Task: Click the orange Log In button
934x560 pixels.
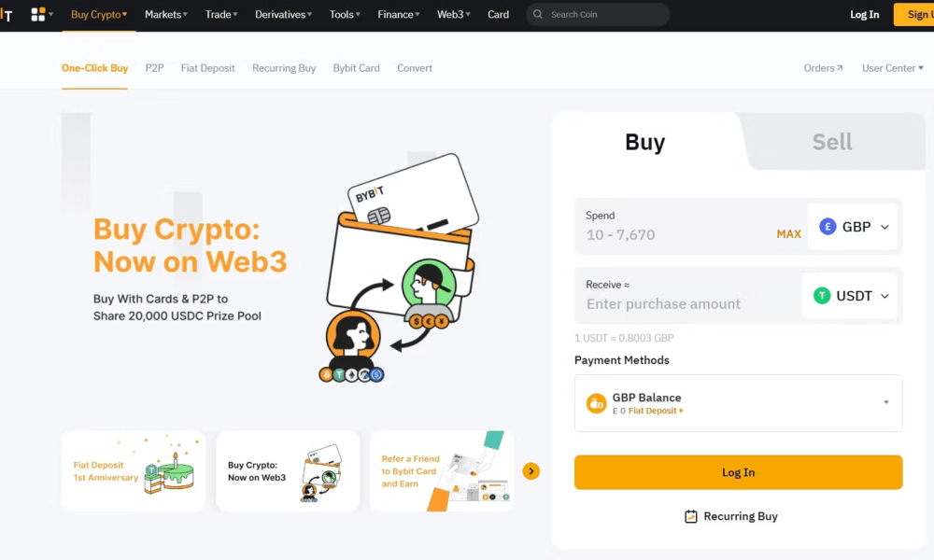Action: coord(738,472)
